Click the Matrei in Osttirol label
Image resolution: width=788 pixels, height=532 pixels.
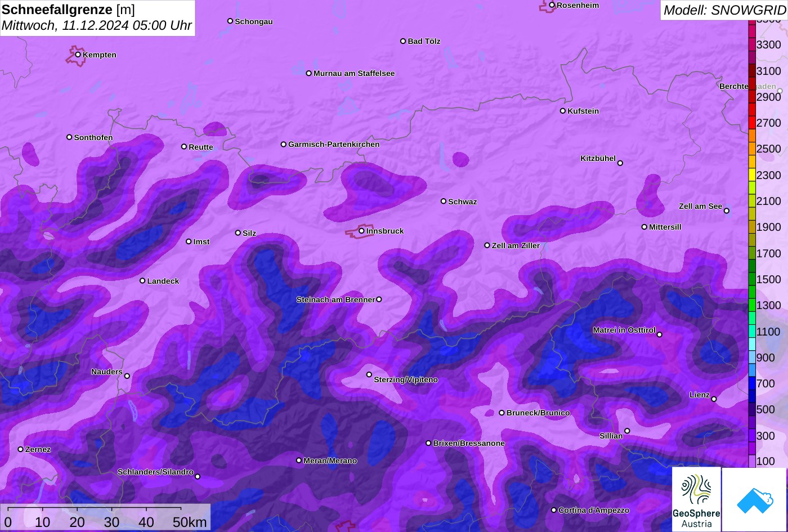624,330
